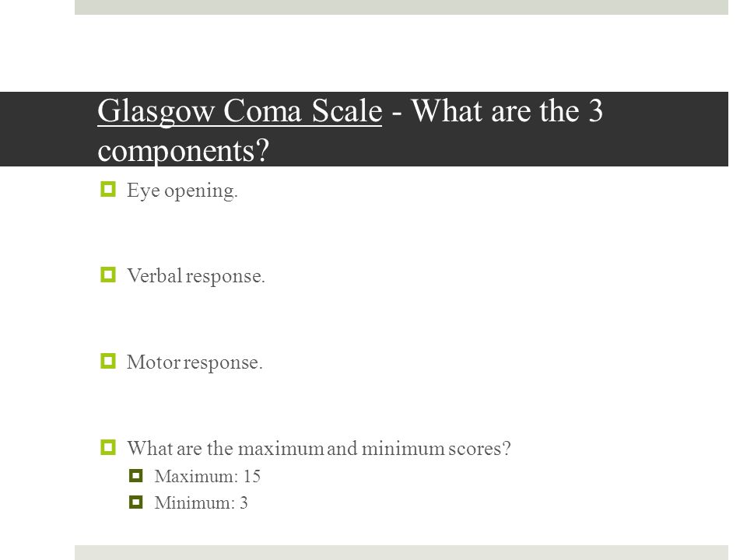Select the bullet icon beside Motor response
The image size is (747, 560).
tap(108, 361)
